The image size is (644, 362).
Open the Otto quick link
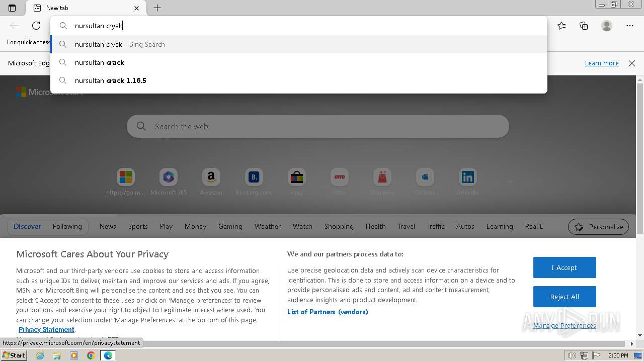click(340, 182)
